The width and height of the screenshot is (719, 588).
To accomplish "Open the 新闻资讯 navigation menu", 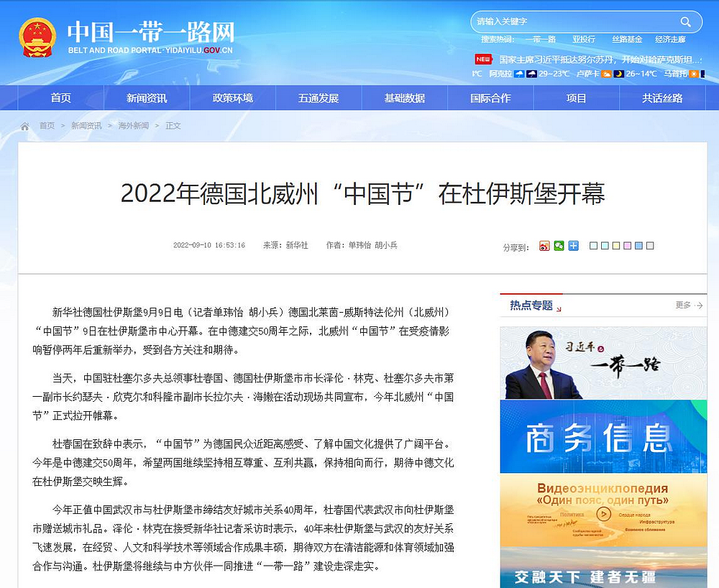I will point(147,98).
